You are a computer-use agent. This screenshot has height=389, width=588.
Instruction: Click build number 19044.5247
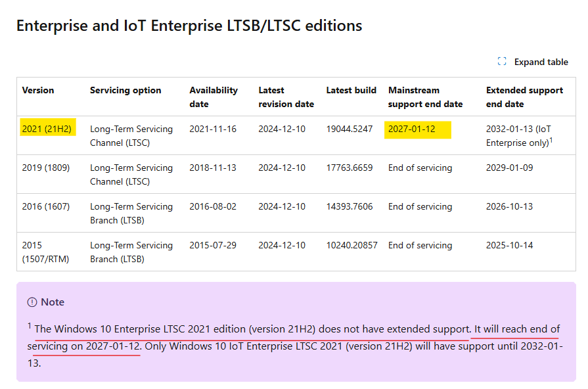click(x=349, y=129)
